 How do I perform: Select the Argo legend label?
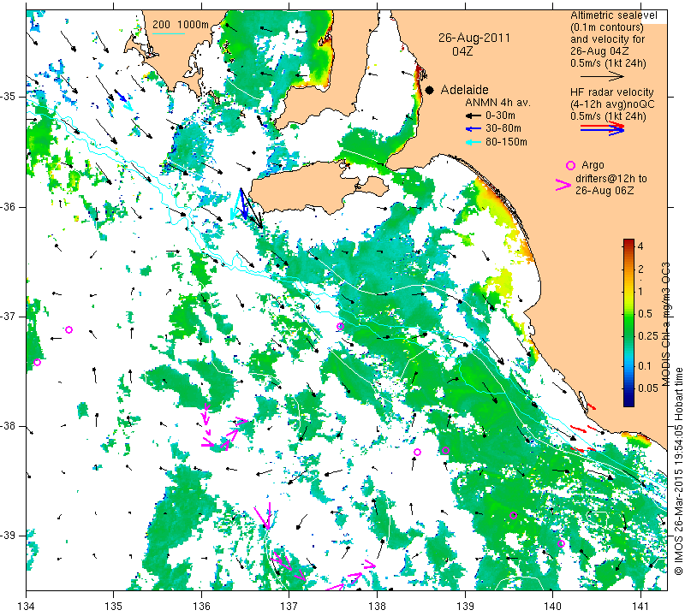point(593,165)
